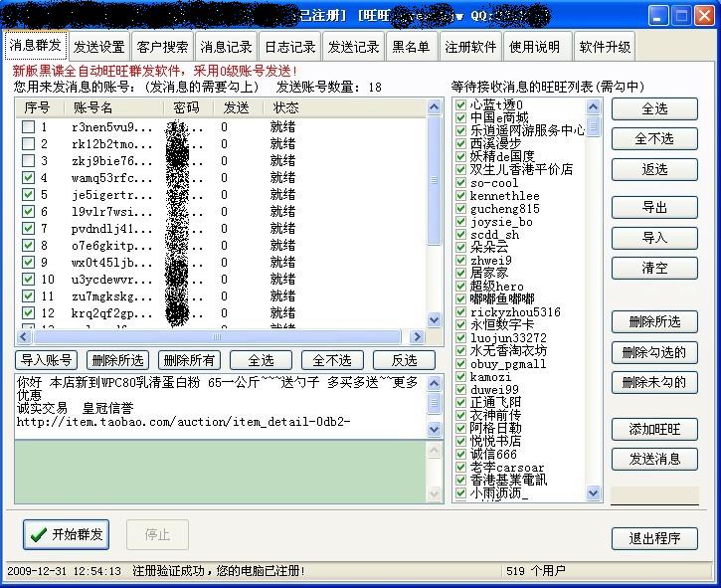Open the 软件升级 tab

coord(605,47)
